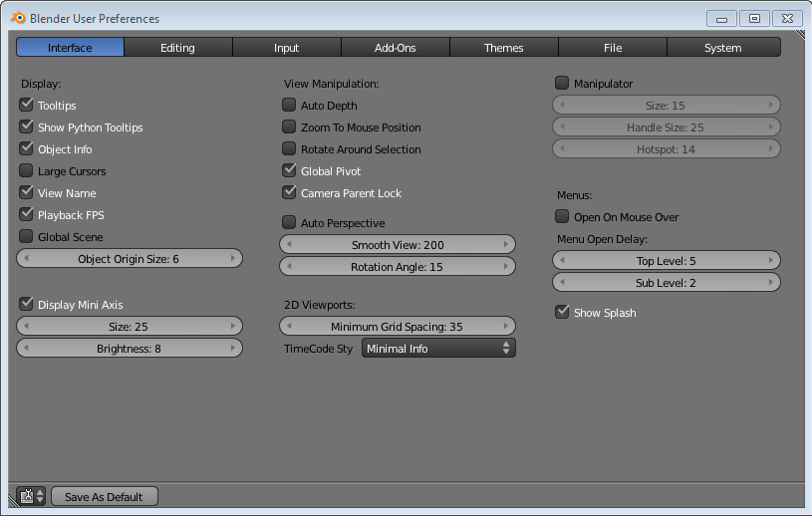Click the Manipulator Size: 15 field
The image size is (812, 516).
666,105
